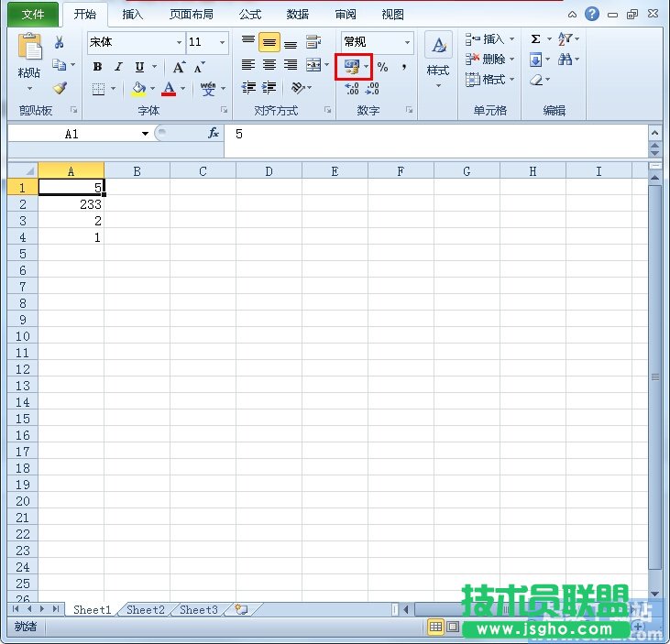Toggle middle vertical alignment
This screenshot has height=644, width=670.
point(269,42)
